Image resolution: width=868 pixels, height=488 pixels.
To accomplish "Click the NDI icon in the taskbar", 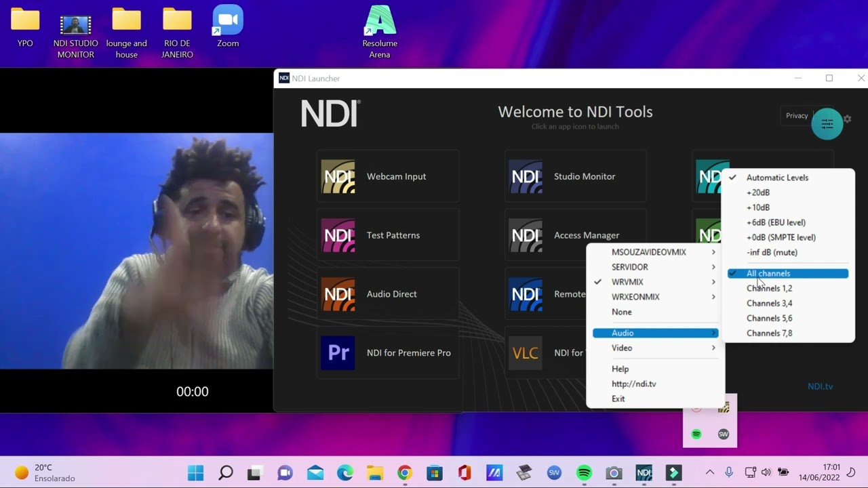I will (x=644, y=472).
